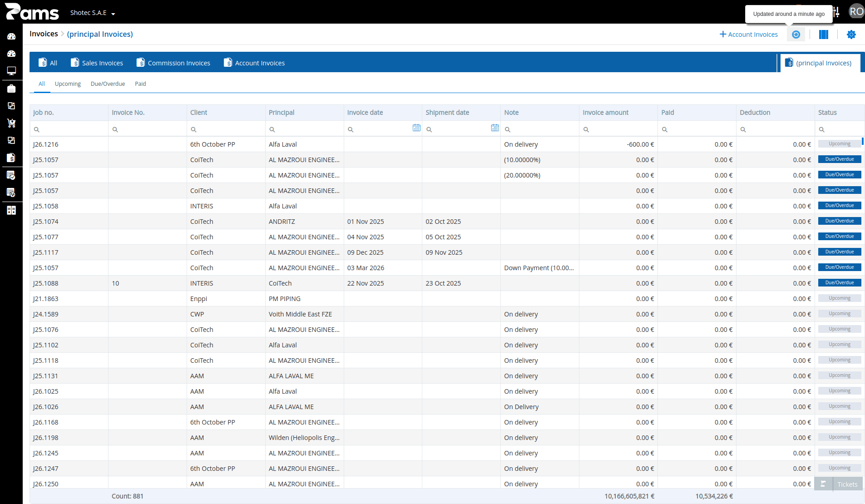Click the Invoice amount filter search icon
Screen dimensions: 865x504
point(586,130)
